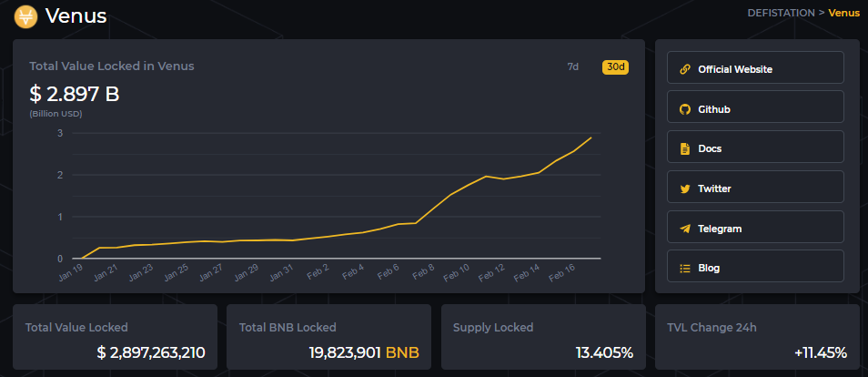The height and width of the screenshot is (377, 868).
Task: Click the Total BNB Locked label
Action: pyautogui.click(x=288, y=328)
